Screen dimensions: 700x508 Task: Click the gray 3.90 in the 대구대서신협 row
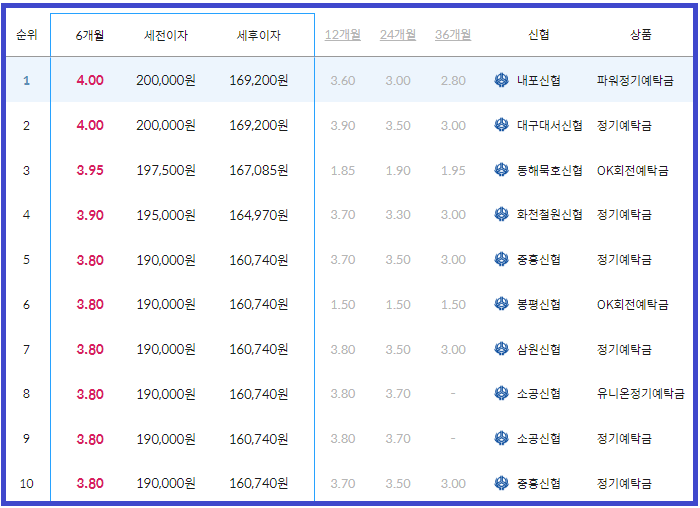342,126
